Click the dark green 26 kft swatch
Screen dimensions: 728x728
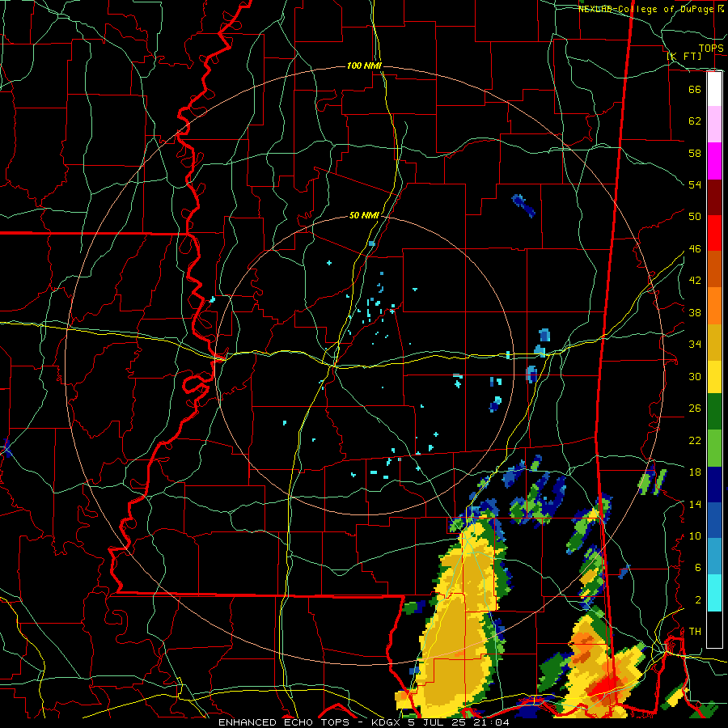[x=714, y=412]
